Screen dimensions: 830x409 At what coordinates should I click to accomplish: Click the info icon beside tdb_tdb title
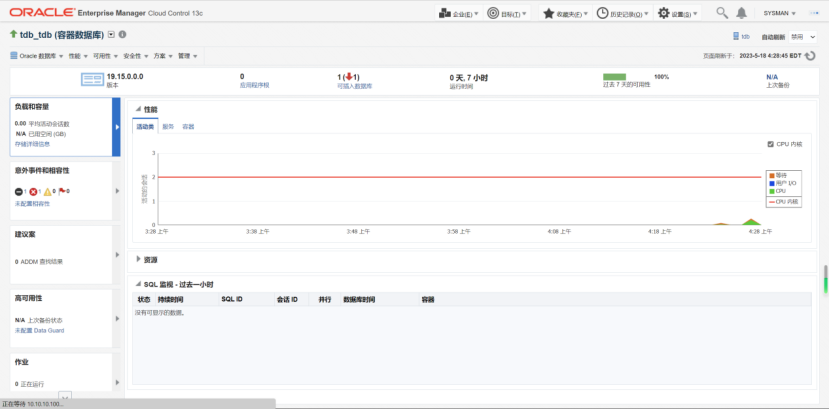coord(122,34)
